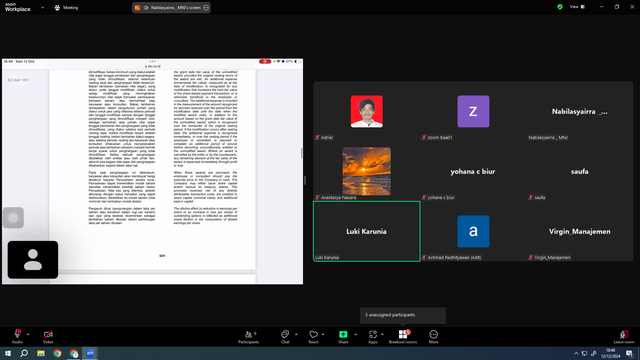This screenshot has width=640, height=360.
Task: Tap the gray AssistiveTouch button in shared screen
Action: [13, 218]
